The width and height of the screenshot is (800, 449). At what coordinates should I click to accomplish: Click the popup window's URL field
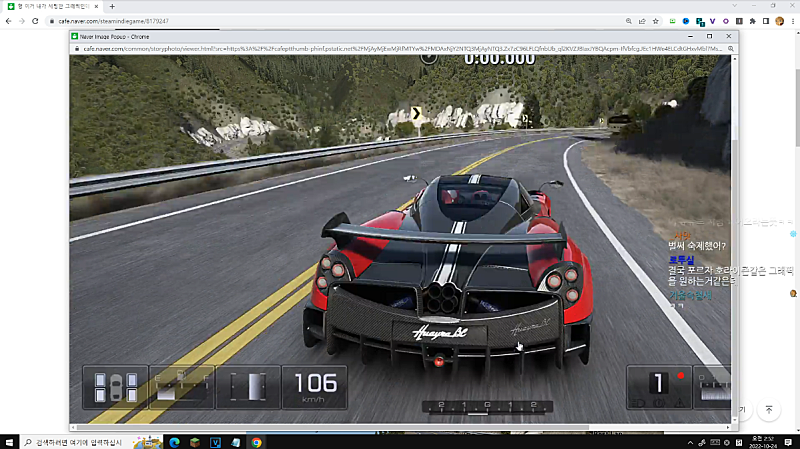click(x=400, y=47)
